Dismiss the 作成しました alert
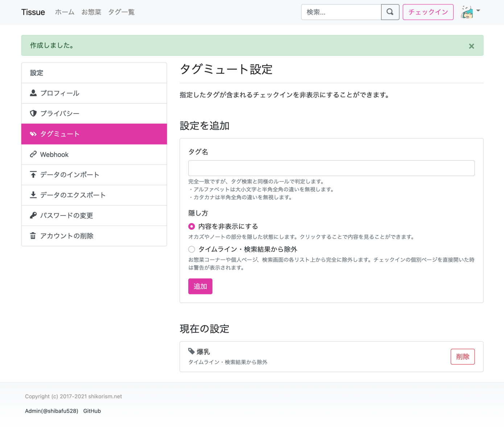Screen dimensions: 504x427 [471, 46]
